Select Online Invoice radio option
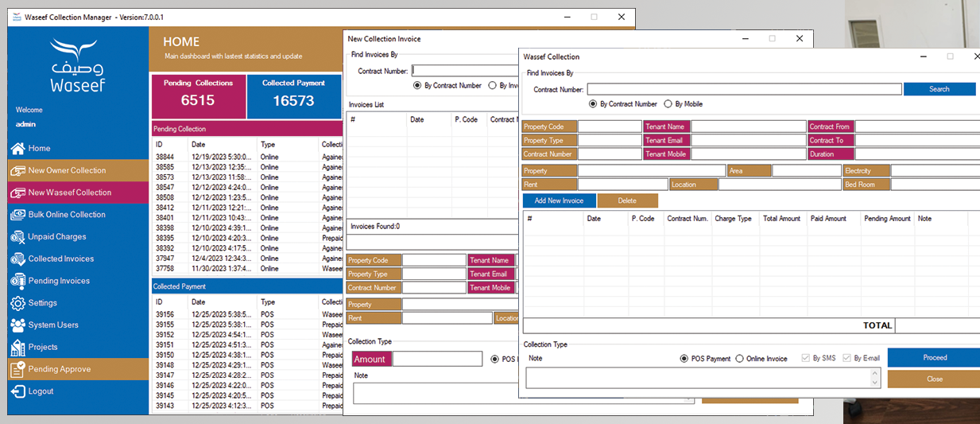Image resolution: width=980 pixels, height=424 pixels. pyautogui.click(x=740, y=359)
